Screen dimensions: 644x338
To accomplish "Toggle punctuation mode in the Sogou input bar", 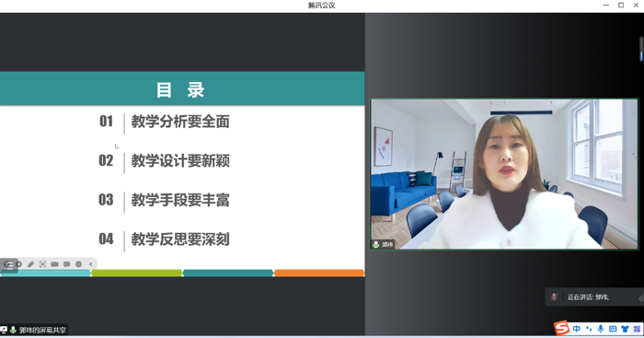I will 589,329.
